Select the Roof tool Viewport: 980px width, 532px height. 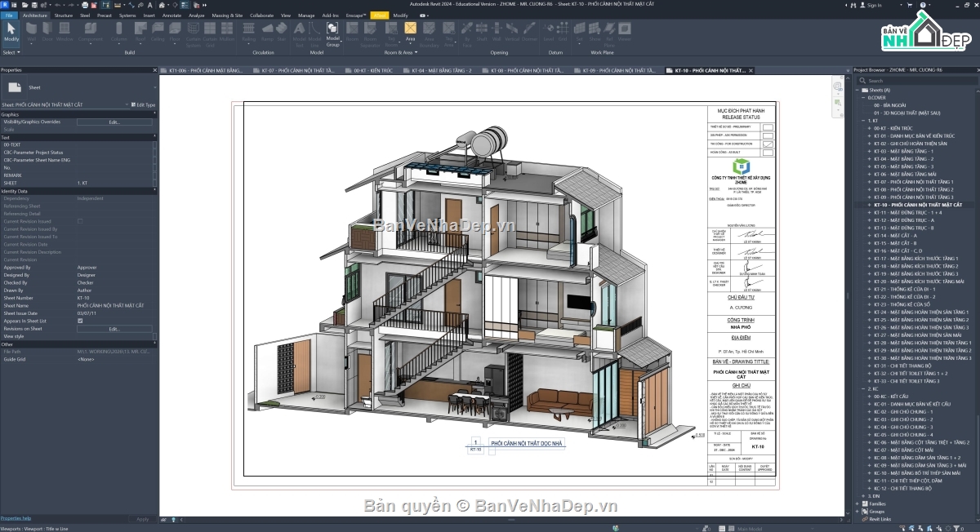click(x=140, y=32)
